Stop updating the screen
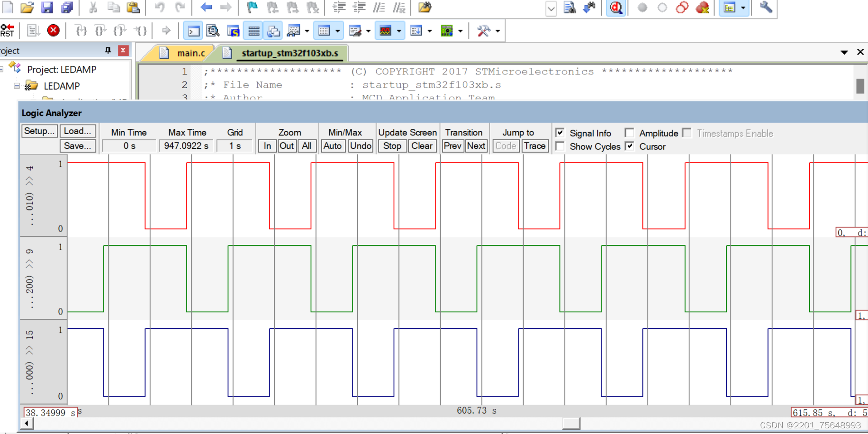 pos(392,146)
